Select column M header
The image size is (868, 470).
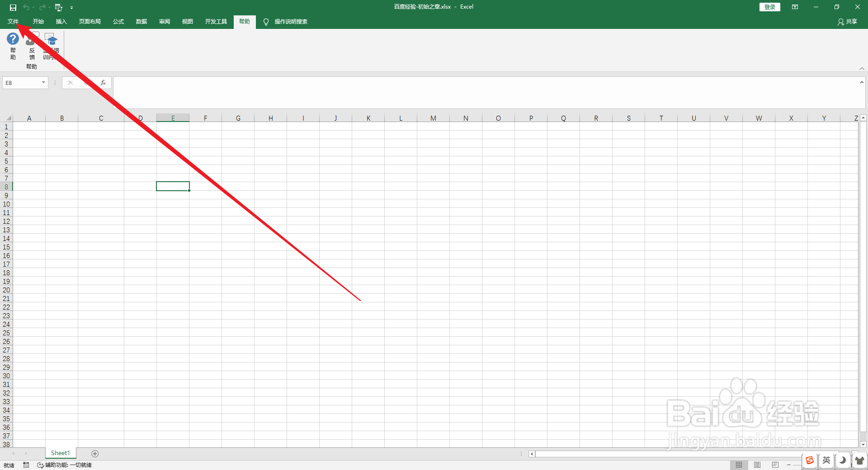[x=433, y=118]
